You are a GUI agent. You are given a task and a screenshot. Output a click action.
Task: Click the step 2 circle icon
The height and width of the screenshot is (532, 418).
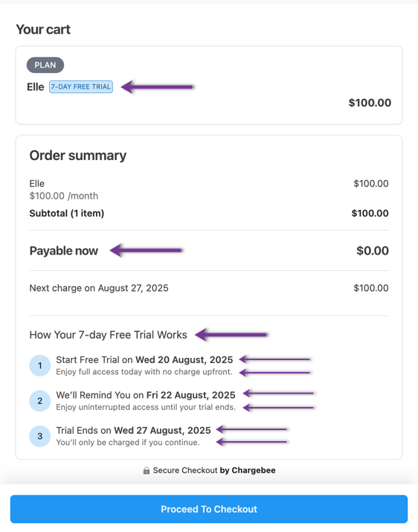(39, 401)
